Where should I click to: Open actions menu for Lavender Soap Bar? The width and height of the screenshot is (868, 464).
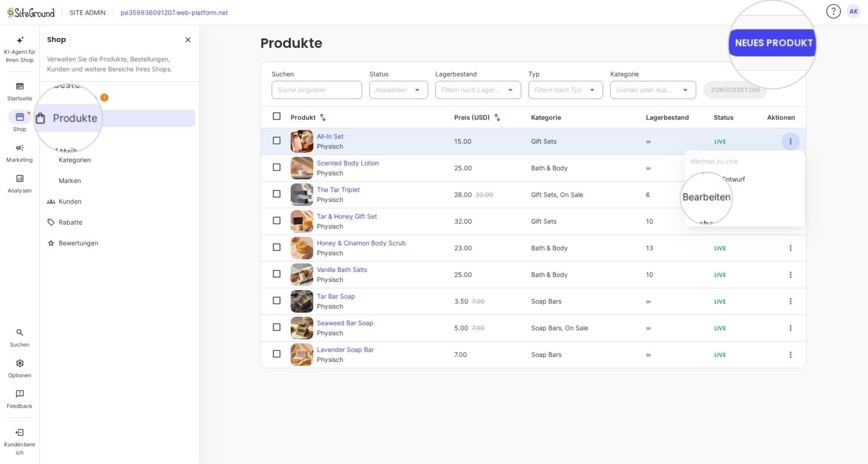(790, 355)
